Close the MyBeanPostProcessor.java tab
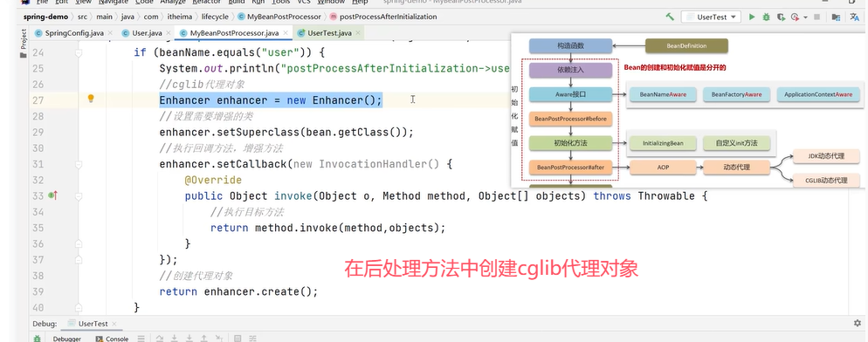Screen dimensions: 868x342 click(286, 33)
